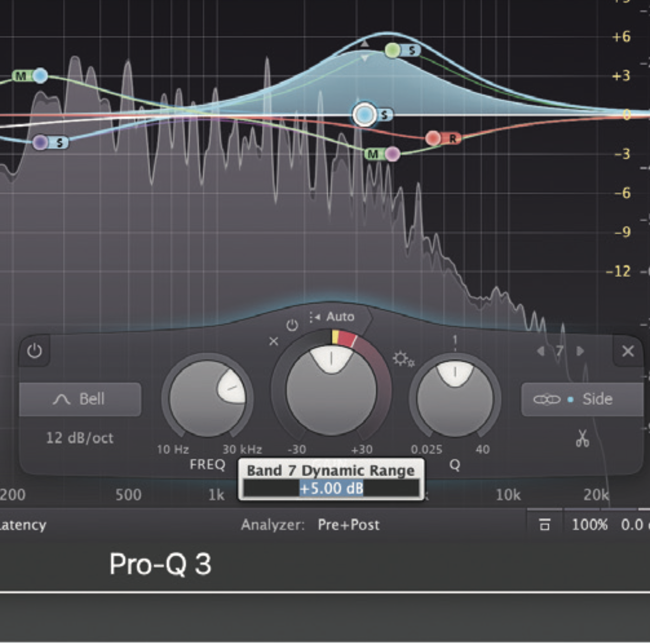
Task: Open the Analyzer Pre+Post options
Action: (x=349, y=524)
